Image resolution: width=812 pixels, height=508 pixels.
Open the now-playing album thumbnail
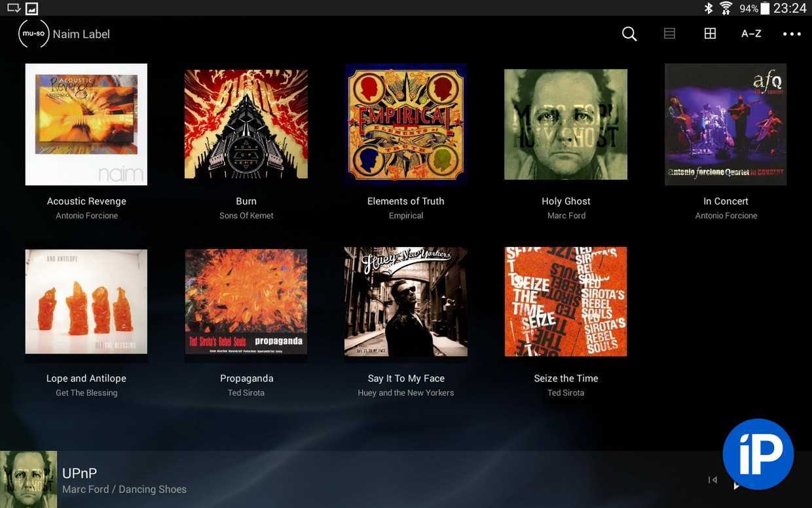(28, 479)
